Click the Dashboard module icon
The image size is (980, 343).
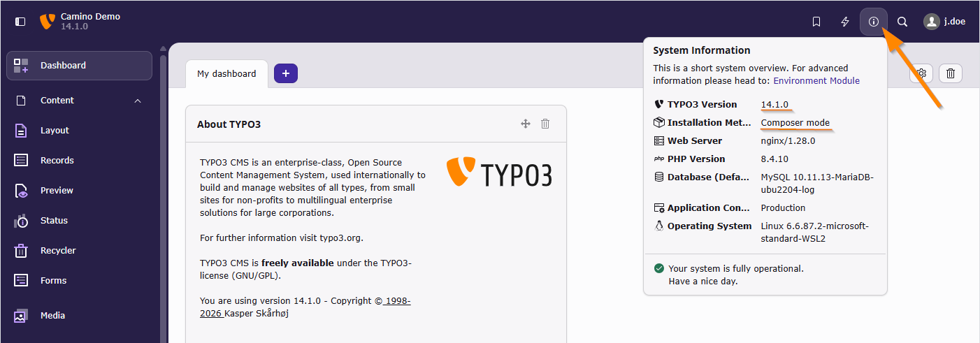[21, 66]
